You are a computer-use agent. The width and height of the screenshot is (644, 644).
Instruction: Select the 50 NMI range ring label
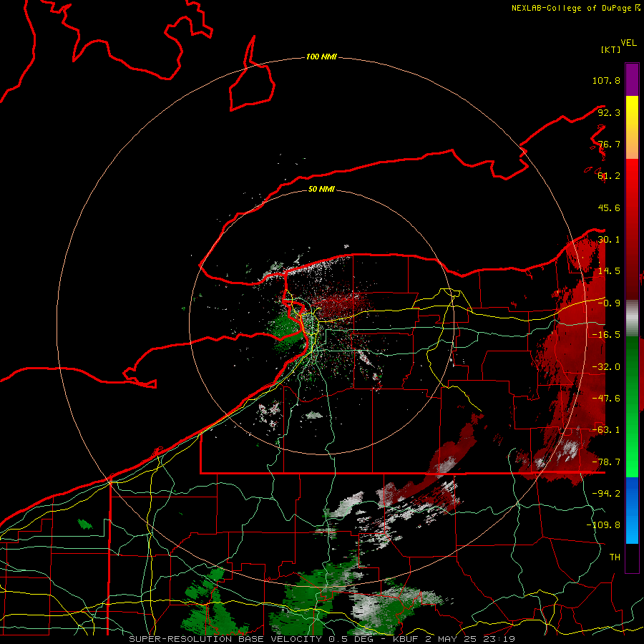321,190
